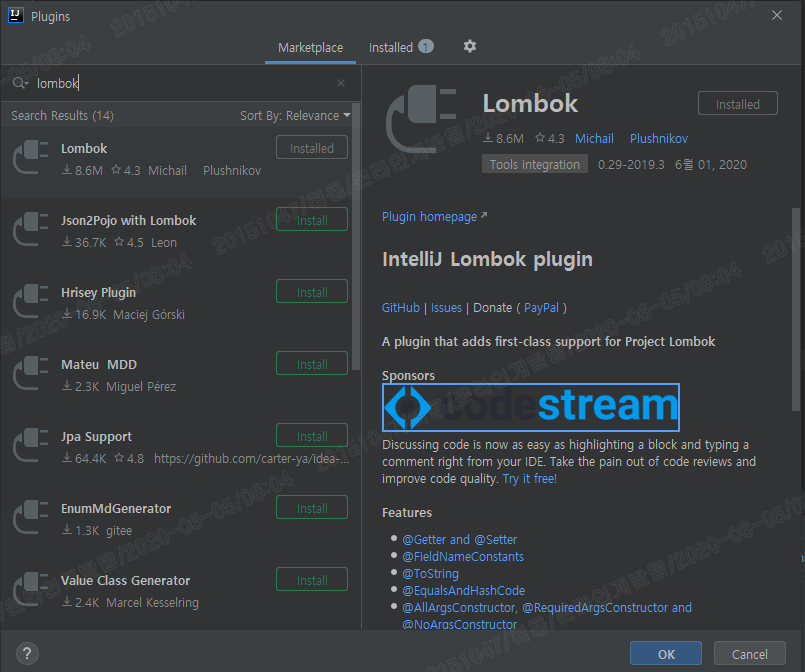Install the Mateu MDD plugin
This screenshot has height=672, width=805.
pyautogui.click(x=312, y=363)
